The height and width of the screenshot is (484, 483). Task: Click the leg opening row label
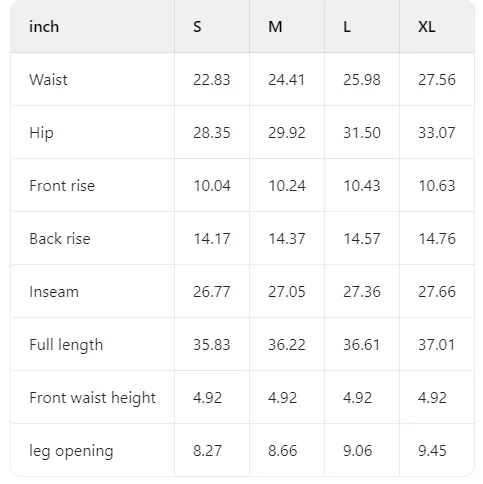click(71, 451)
